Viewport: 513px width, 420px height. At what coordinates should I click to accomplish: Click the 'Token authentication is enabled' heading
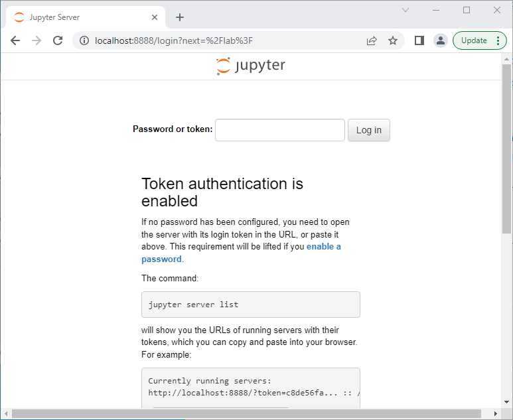(x=222, y=192)
